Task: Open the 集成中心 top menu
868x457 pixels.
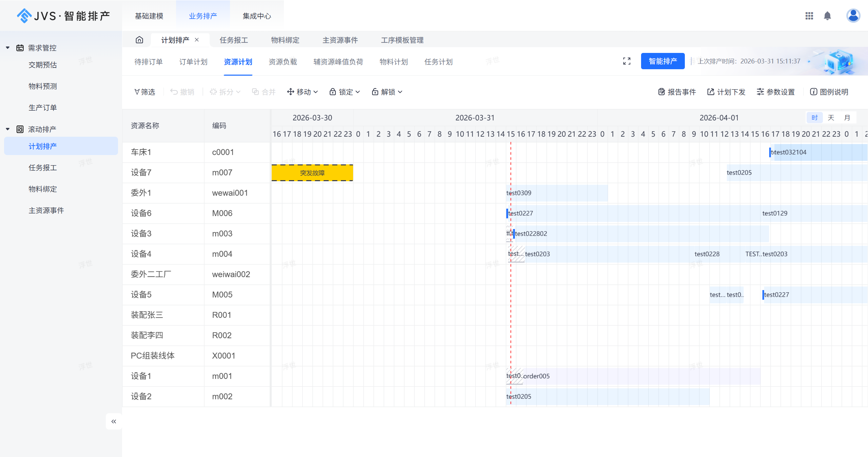Action: (257, 16)
